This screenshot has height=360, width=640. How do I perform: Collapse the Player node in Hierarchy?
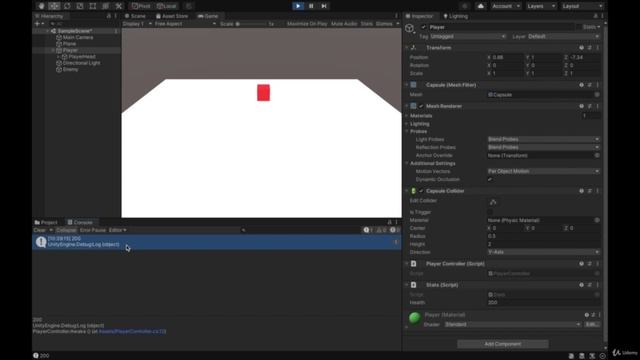coord(53,50)
